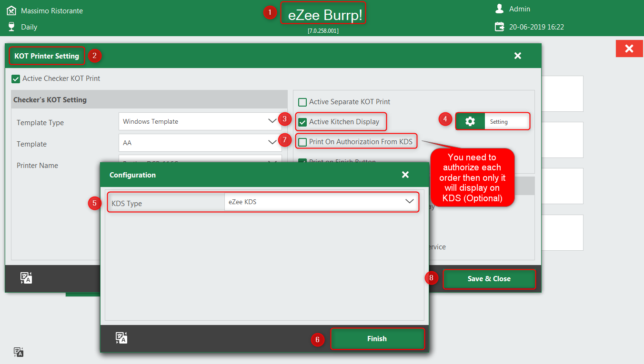Image resolution: width=644 pixels, height=364 pixels.
Task: Click the version number [7.0.258.001]
Action: click(x=323, y=30)
